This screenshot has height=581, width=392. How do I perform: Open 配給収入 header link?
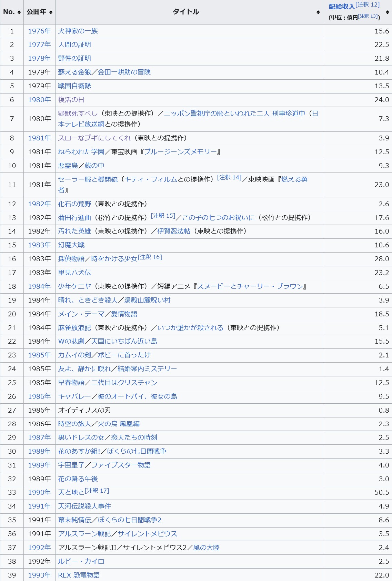[341, 7]
